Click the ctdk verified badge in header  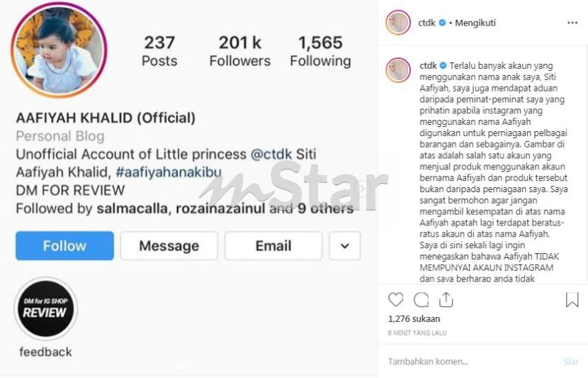pos(442,23)
